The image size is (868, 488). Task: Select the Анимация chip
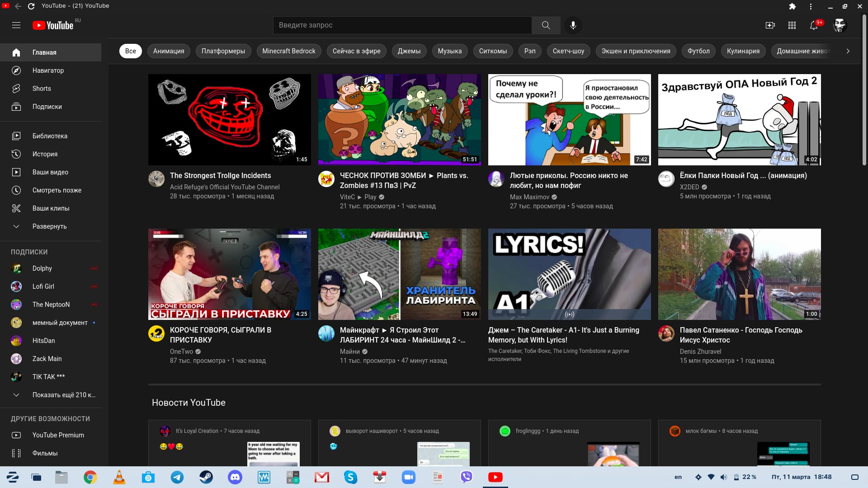pyautogui.click(x=169, y=51)
